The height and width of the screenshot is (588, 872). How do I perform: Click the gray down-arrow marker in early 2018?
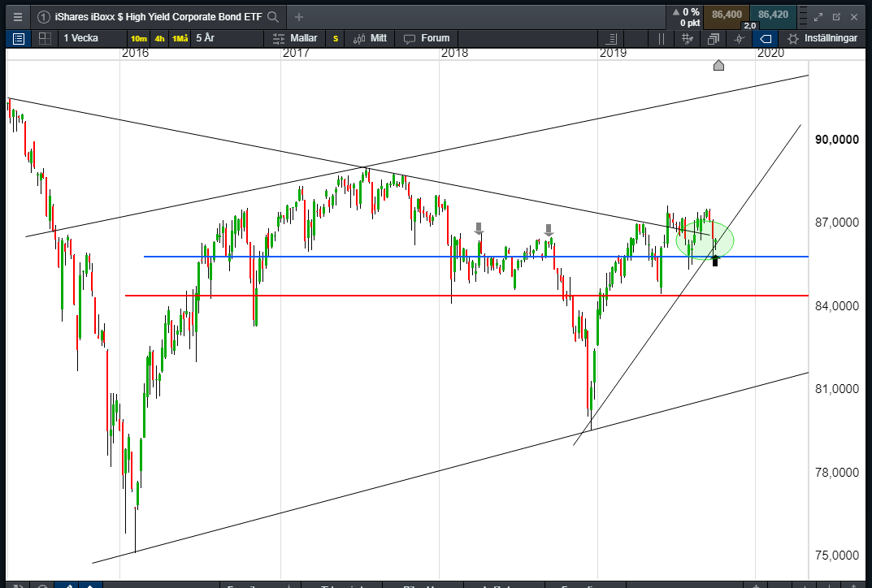[479, 228]
